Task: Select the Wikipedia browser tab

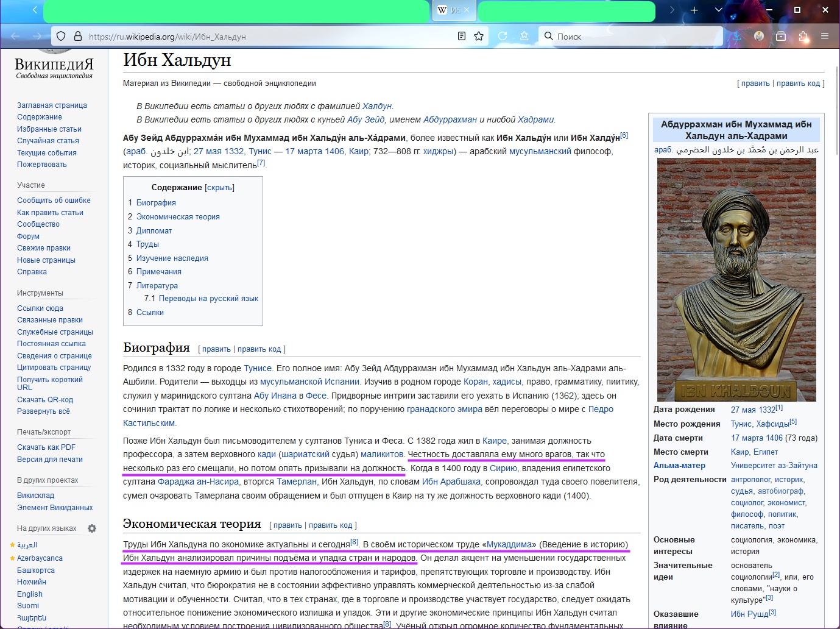Action: point(454,10)
